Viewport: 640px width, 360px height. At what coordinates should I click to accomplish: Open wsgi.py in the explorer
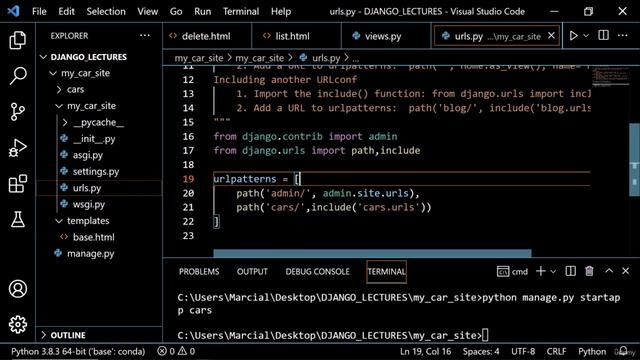(89, 204)
